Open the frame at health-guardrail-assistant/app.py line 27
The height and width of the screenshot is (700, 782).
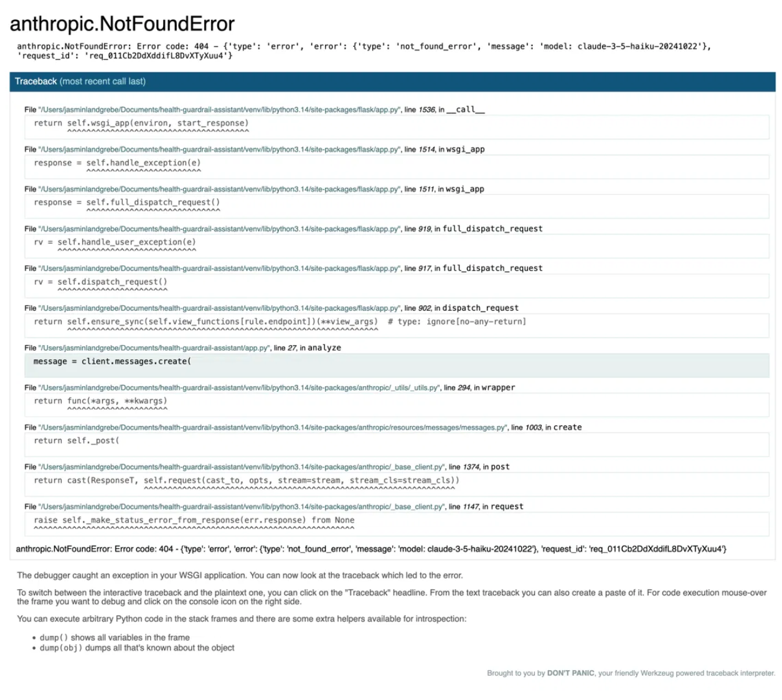pos(183,348)
